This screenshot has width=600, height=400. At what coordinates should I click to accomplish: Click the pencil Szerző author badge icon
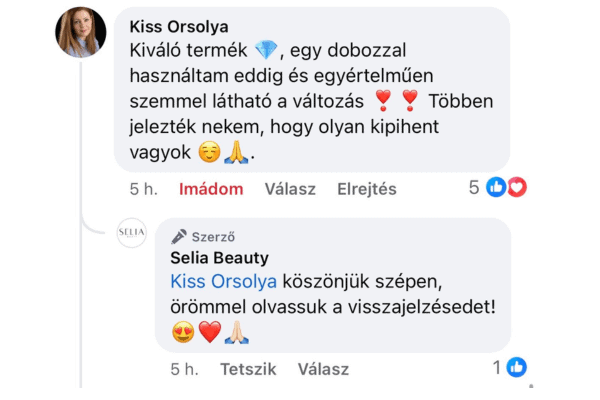click(179, 237)
